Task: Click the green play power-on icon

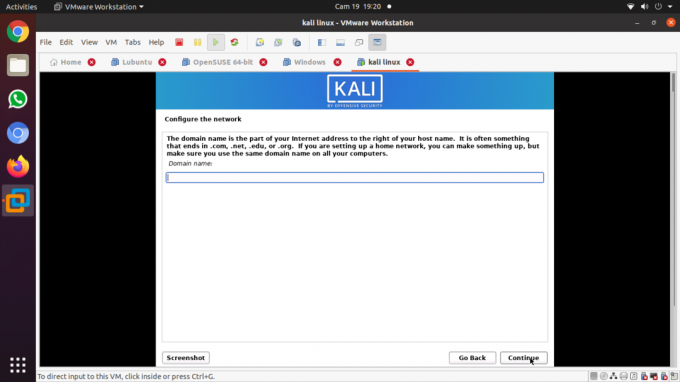Action: 216,42
